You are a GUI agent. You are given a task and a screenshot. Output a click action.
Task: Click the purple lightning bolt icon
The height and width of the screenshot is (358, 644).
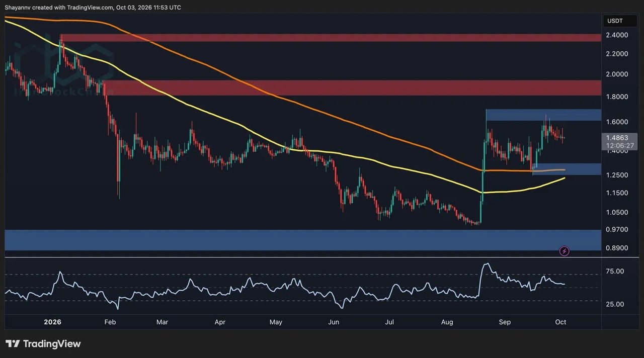pos(565,250)
